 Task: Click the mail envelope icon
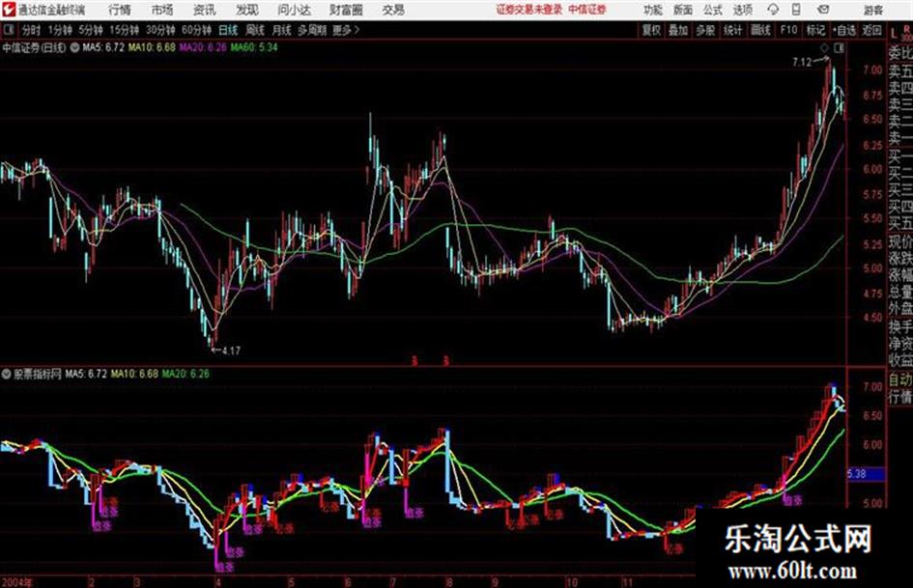(823, 10)
